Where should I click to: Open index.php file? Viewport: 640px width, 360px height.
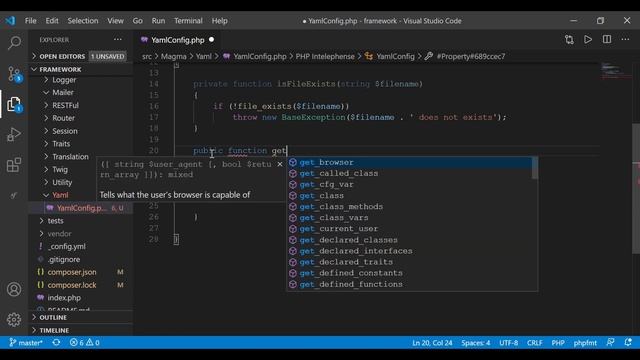tap(64, 298)
